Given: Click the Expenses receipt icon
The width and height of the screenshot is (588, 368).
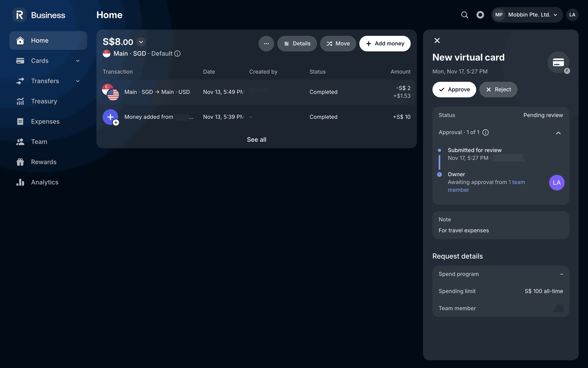Looking at the screenshot, I should click(20, 121).
